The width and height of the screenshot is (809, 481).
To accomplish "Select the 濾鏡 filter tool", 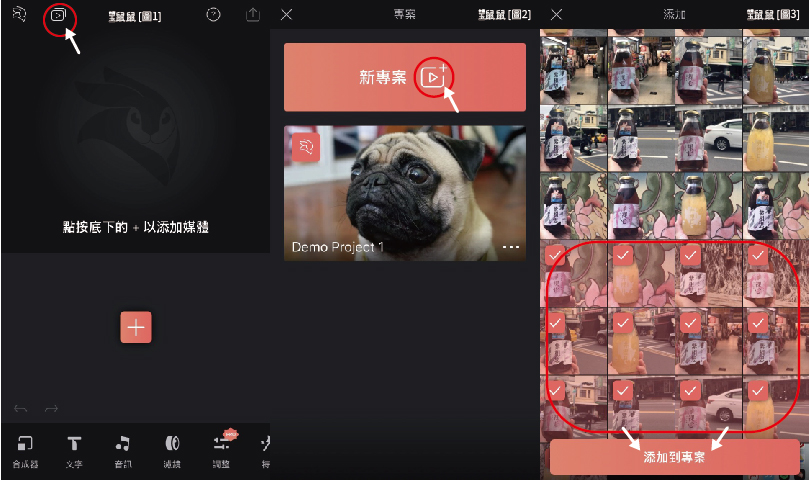I will click(172, 451).
